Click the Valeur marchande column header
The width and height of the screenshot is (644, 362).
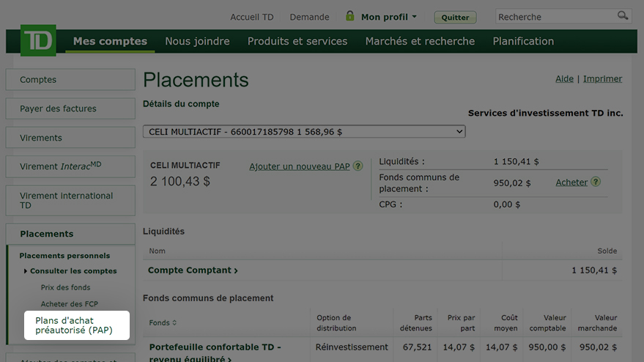pos(597,323)
